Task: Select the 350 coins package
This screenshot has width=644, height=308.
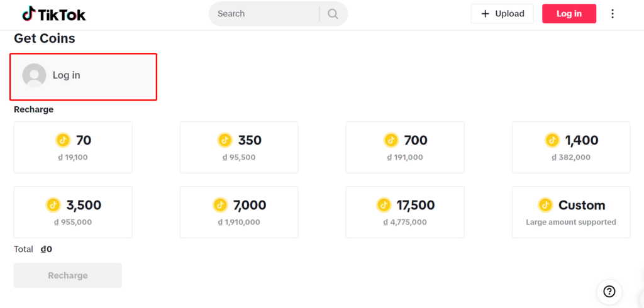Action: pos(239,148)
